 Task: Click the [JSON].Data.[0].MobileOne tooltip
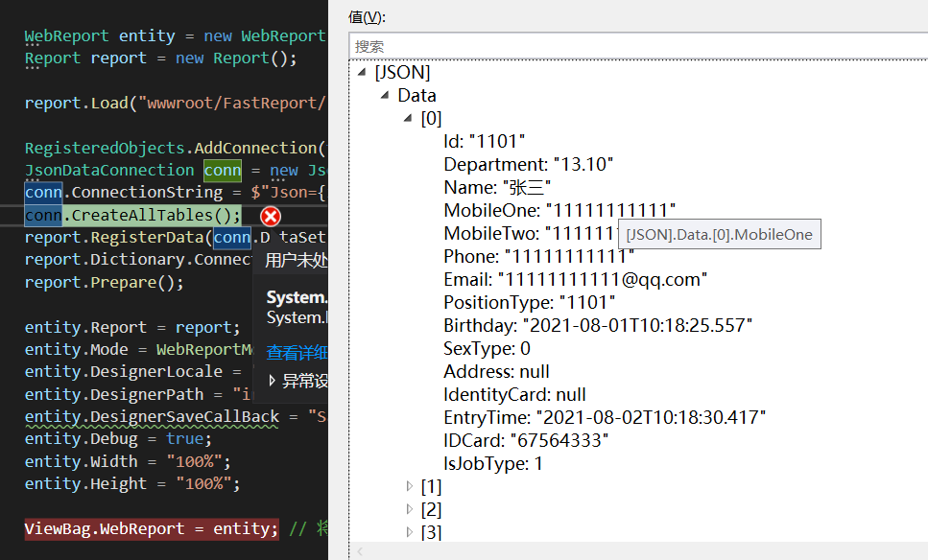click(718, 233)
